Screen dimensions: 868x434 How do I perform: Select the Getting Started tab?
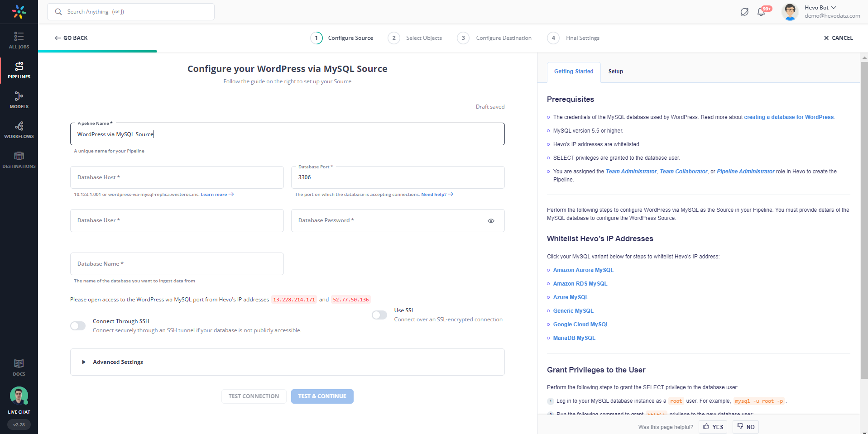[573, 72]
